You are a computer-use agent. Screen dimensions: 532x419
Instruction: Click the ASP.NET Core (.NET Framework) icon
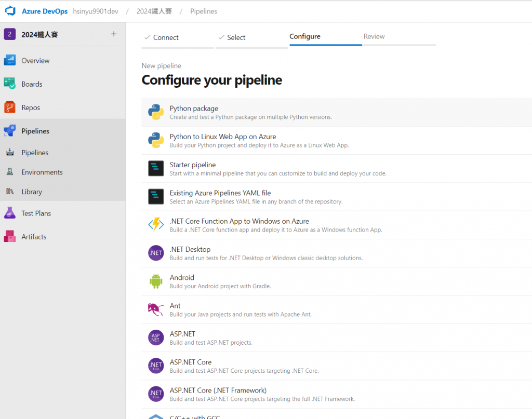click(156, 394)
